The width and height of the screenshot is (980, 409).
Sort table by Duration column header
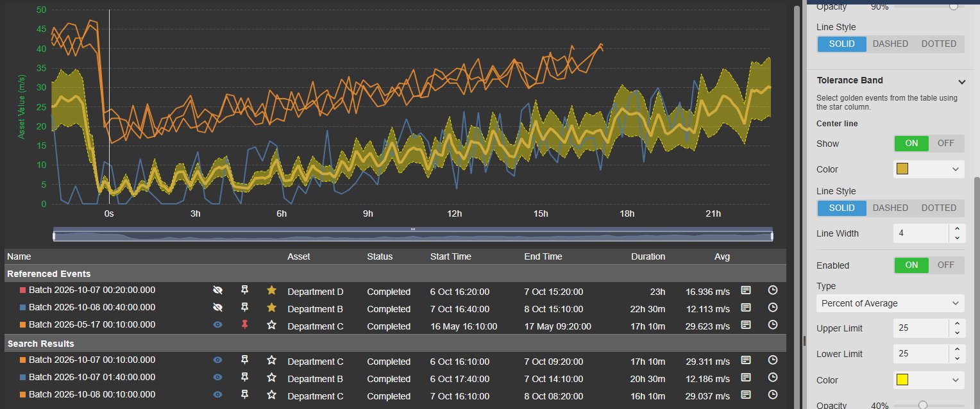click(648, 256)
